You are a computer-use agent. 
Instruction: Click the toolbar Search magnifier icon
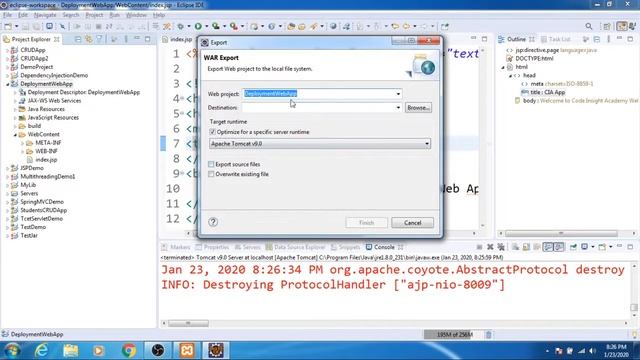click(589, 27)
